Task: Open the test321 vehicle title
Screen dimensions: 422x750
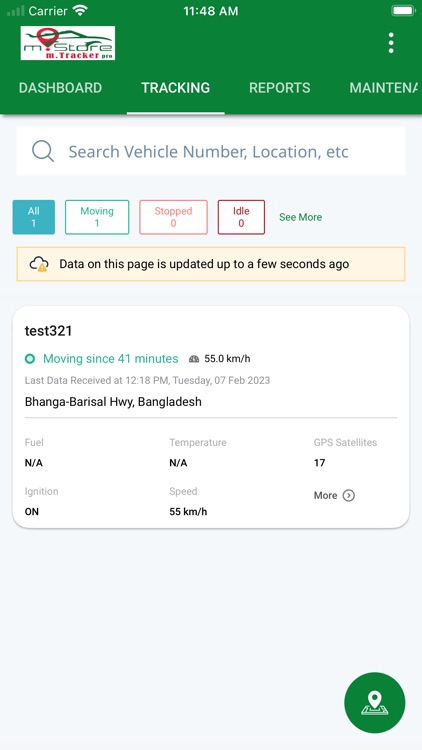Action: pyautogui.click(x=48, y=331)
